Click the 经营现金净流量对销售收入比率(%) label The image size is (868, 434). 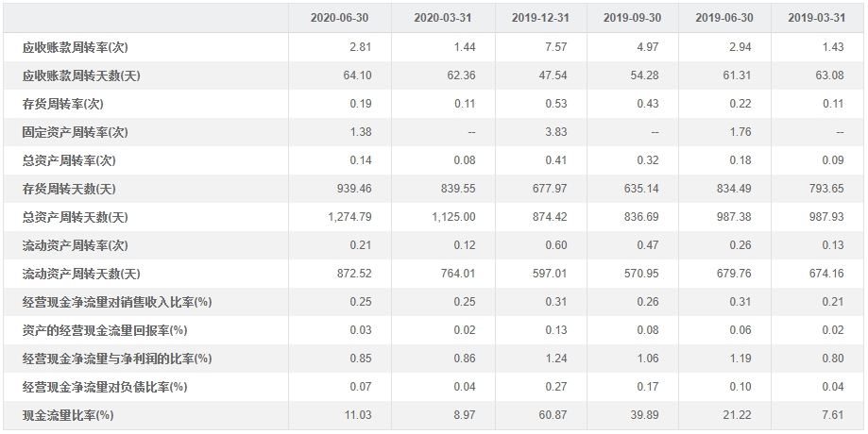[x=116, y=302]
